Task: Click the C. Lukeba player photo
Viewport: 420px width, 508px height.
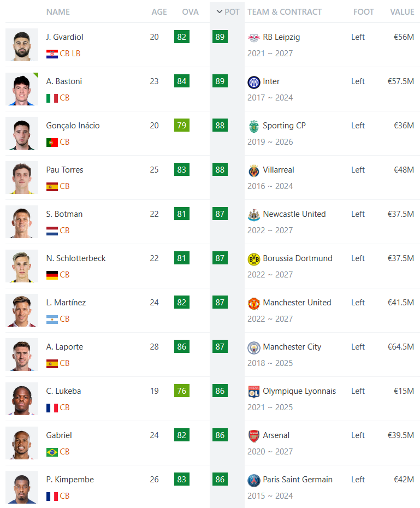Action: (x=22, y=399)
